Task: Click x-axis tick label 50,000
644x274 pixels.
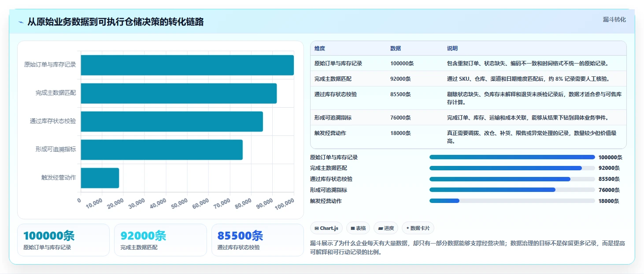Action: click(x=179, y=203)
